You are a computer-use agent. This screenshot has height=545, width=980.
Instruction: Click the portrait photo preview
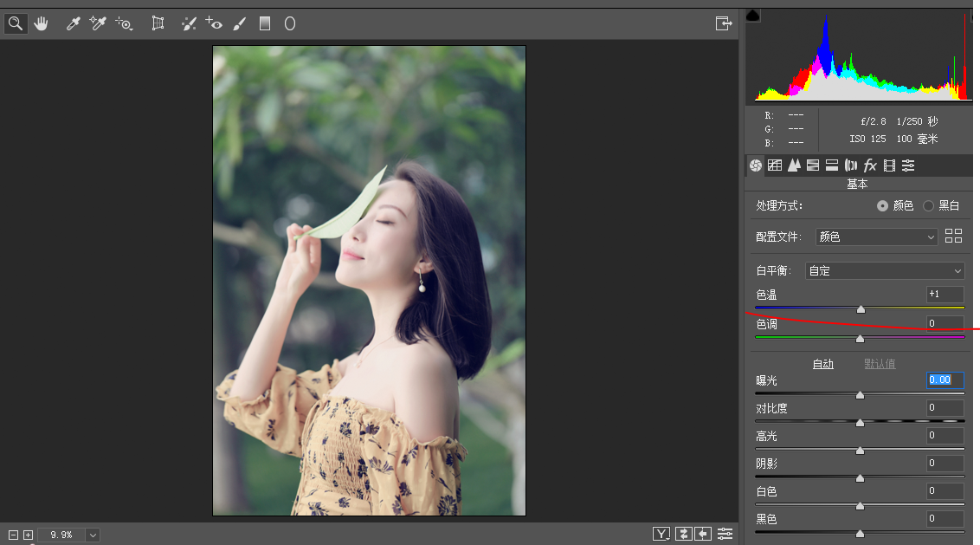tap(370, 281)
